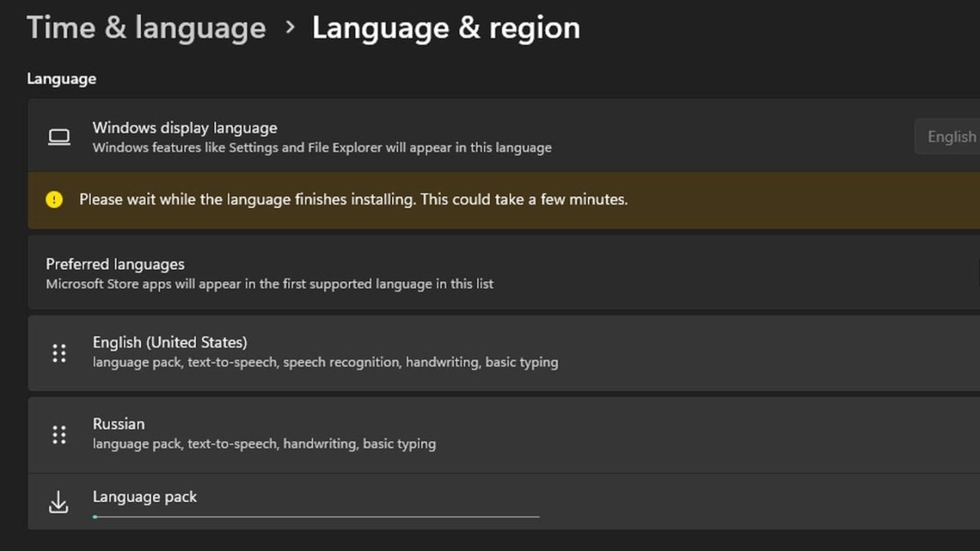Click the laptop icon beside Windows display language
The height and width of the screenshot is (551, 980).
pos(59,137)
